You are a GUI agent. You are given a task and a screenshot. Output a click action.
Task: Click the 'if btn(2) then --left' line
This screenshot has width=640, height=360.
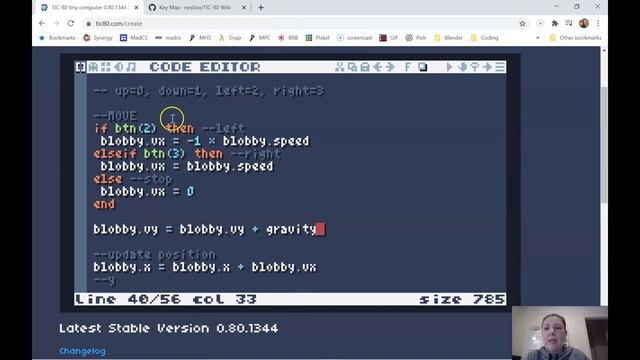[x=169, y=129]
